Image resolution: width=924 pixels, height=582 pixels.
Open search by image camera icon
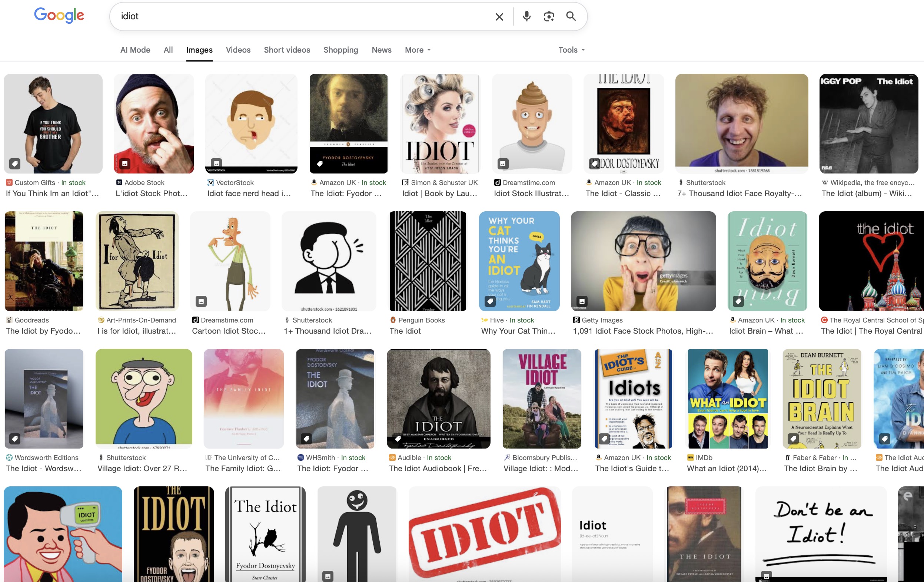tap(549, 16)
